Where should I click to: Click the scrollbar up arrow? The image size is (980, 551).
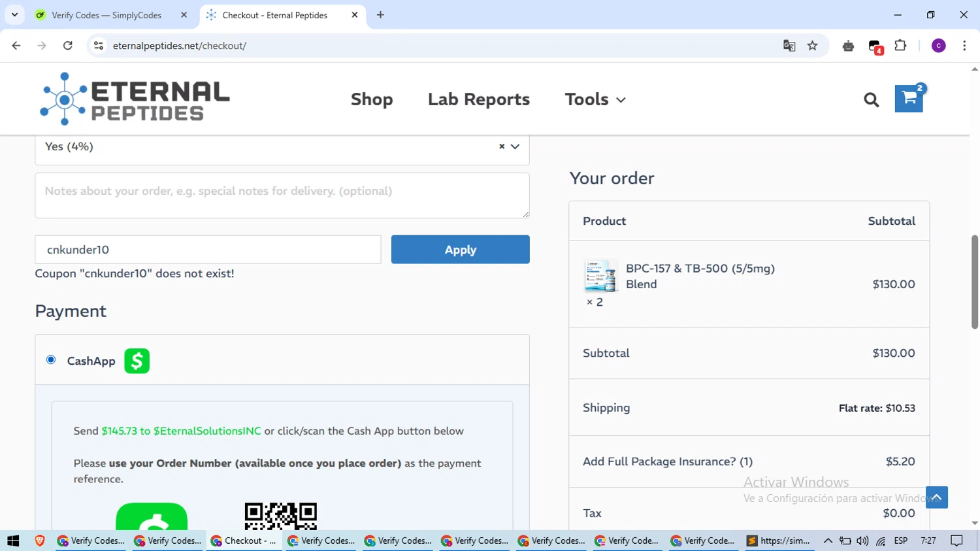point(974,69)
